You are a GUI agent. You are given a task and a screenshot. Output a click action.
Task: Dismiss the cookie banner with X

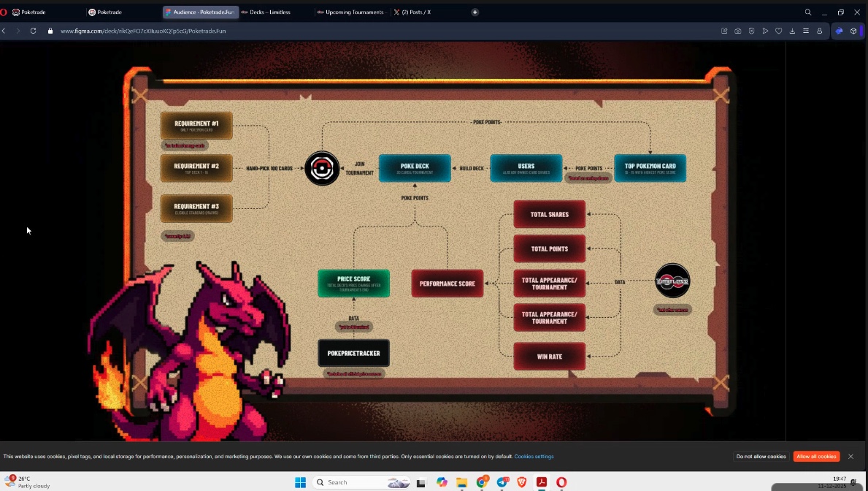(850, 457)
